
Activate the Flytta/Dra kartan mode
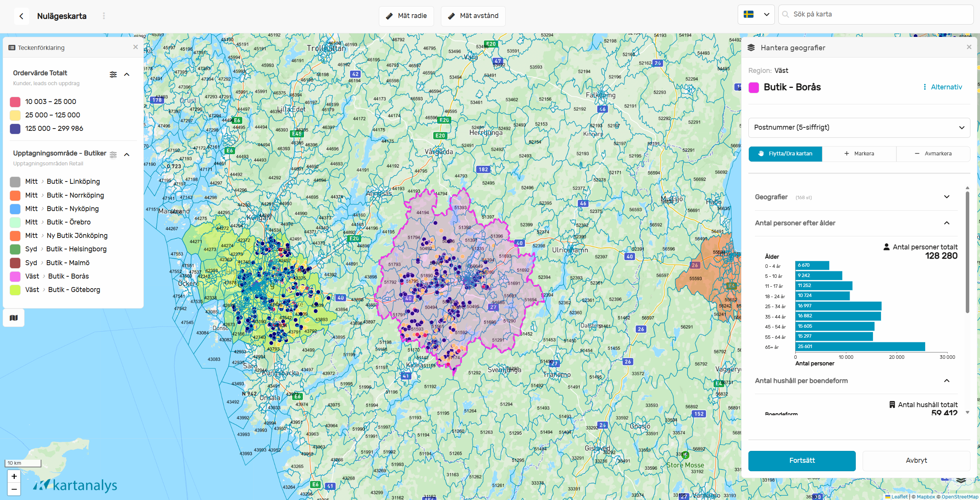coord(785,153)
